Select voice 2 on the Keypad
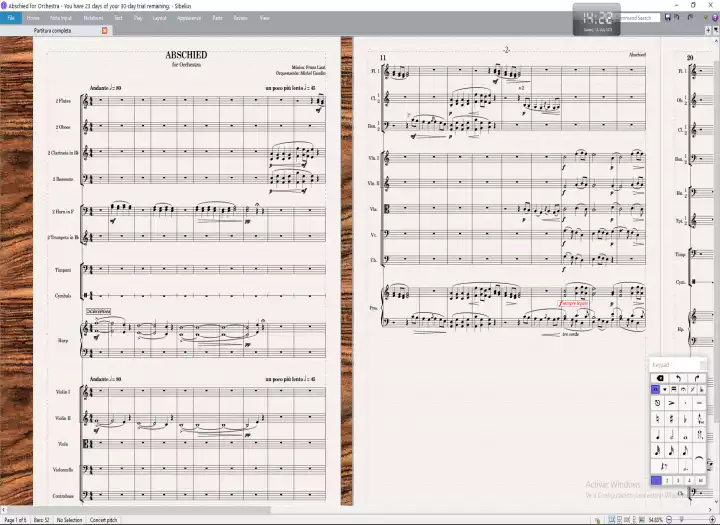720x525 pixels. [x=668, y=480]
